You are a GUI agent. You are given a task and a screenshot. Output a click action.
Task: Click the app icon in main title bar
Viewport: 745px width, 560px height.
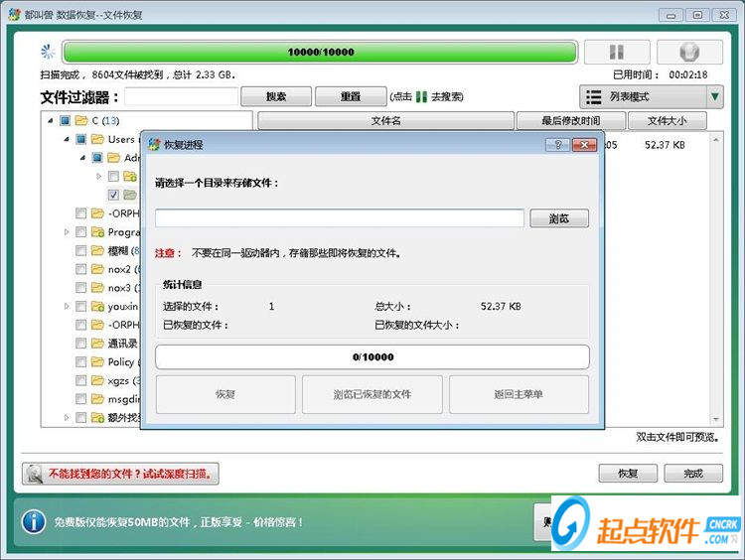click(15, 14)
